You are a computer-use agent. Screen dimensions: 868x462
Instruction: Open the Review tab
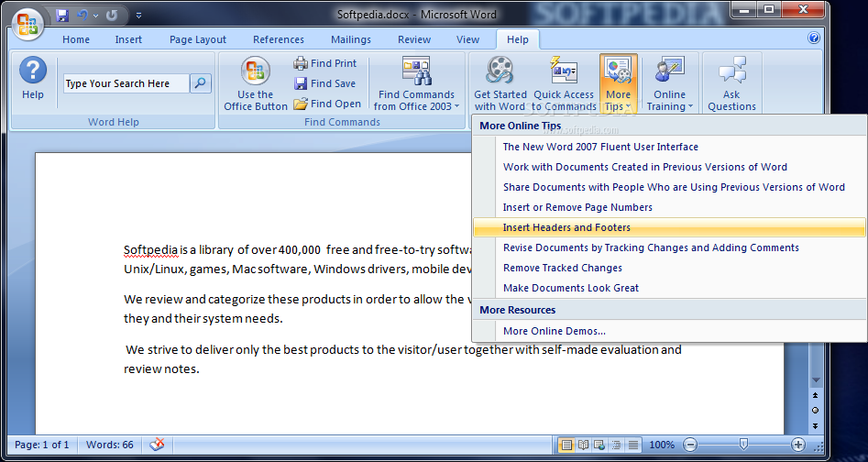tap(414, 39)
